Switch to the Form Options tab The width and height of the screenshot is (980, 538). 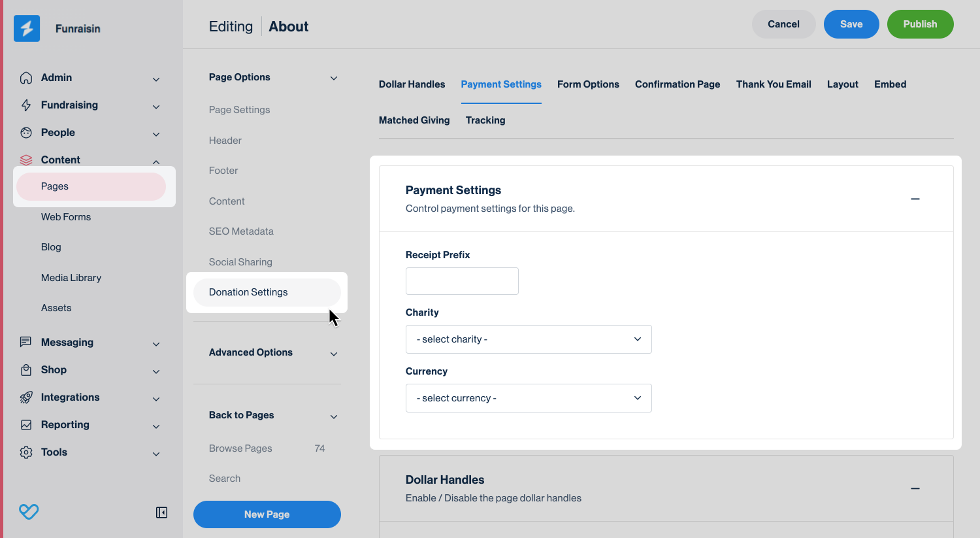[588, 84]
